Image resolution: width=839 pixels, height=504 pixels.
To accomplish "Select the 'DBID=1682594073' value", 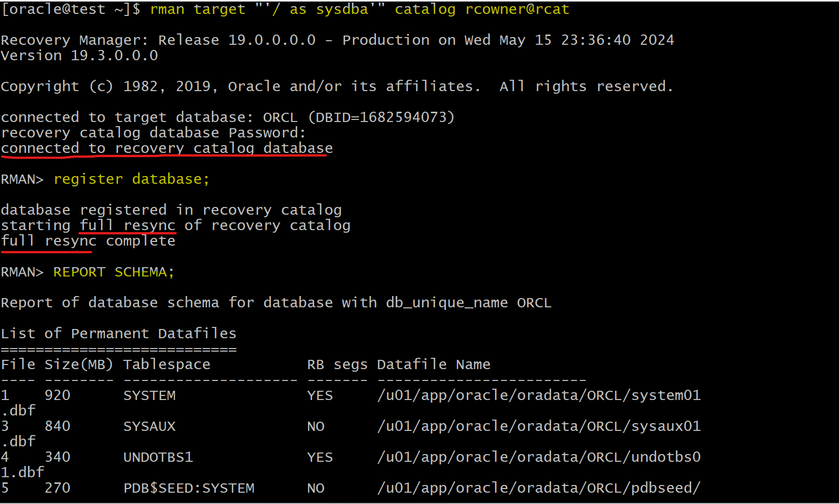I will pyautogui.click(x=381, y=117).
